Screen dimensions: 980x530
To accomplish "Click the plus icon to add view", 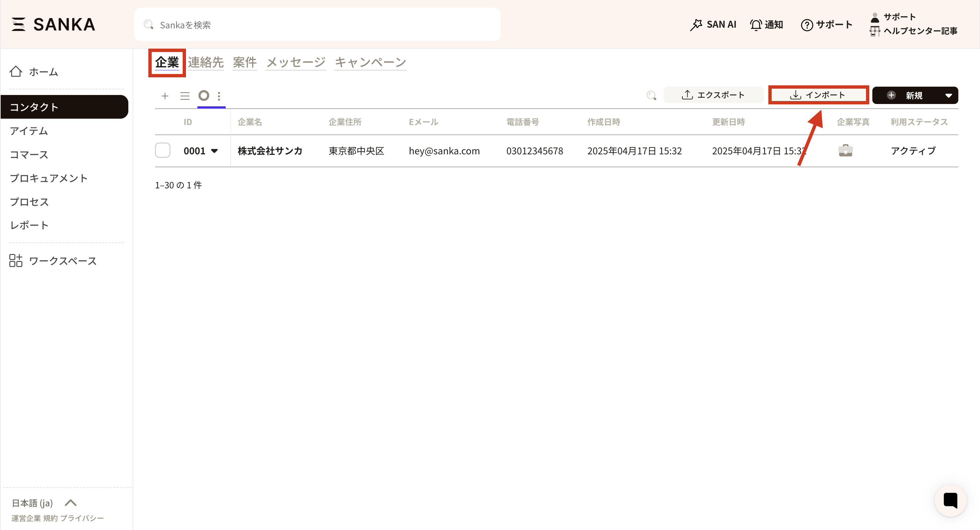I will pyautogui.click(x=165, y=96).
